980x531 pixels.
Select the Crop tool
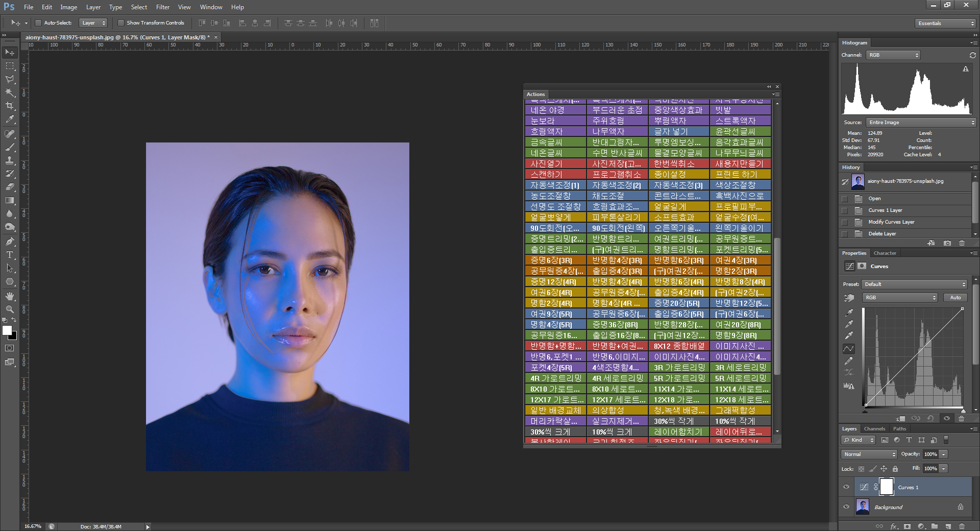coord(10,106)
